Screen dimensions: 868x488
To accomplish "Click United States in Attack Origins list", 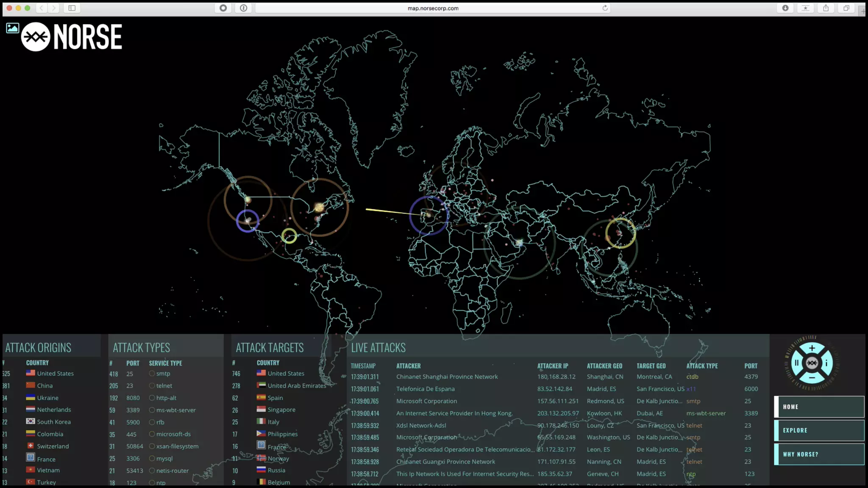I will 55,374.
